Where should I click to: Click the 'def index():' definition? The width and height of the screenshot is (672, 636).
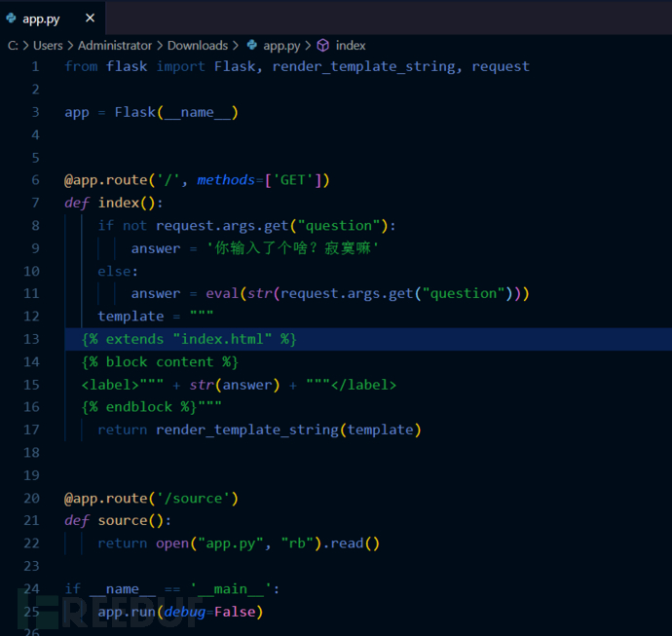[x=114, y=203]
